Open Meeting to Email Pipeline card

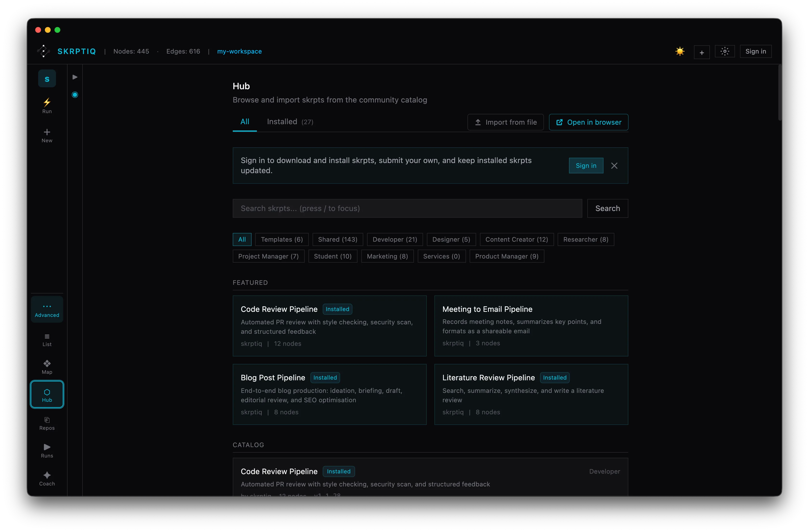[531, 326]
